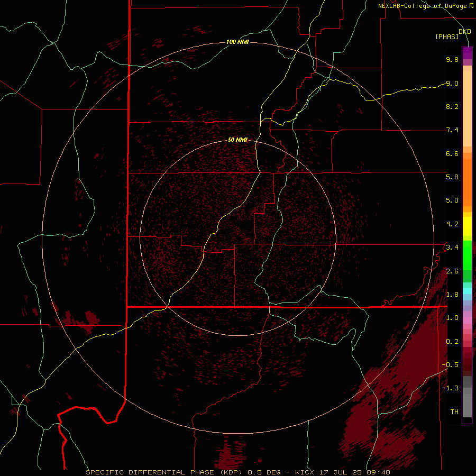Screen dimensions: 476x476
Task: Pick the bright yellow band of scale
Action: click(467, 226)
